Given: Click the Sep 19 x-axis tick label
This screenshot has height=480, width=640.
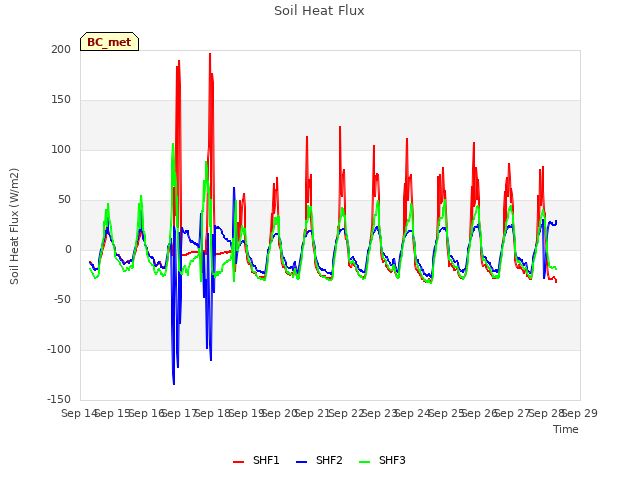Looking at the screenshot, I should pyautogui.click(x=247, y=413).
